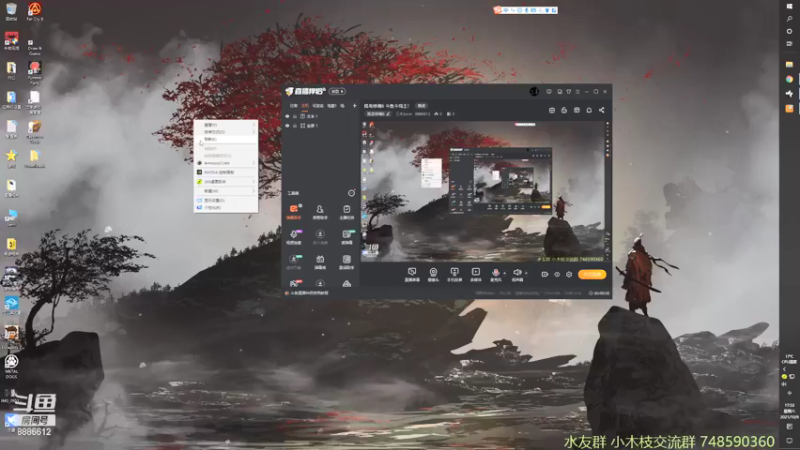Share the live room via share icon
The width and height of the screenshot is (800, 450).
[602, 110]
